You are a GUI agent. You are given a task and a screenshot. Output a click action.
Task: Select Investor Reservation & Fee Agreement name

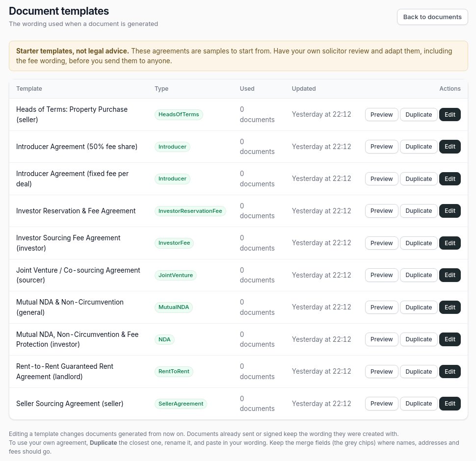click(76, 211)
